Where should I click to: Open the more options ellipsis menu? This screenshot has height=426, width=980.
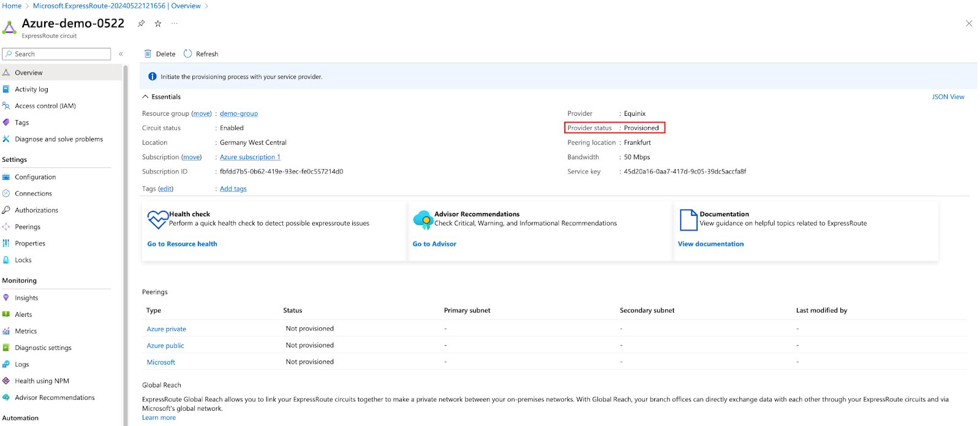175,23
